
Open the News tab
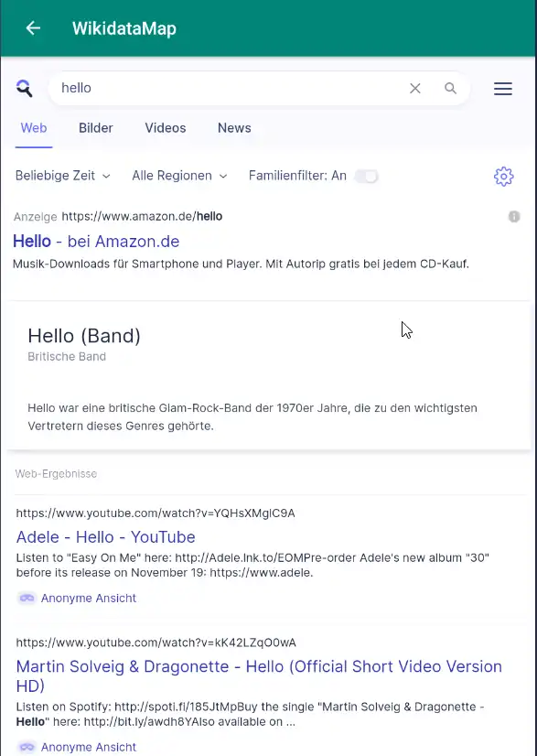tap(234, 128)
